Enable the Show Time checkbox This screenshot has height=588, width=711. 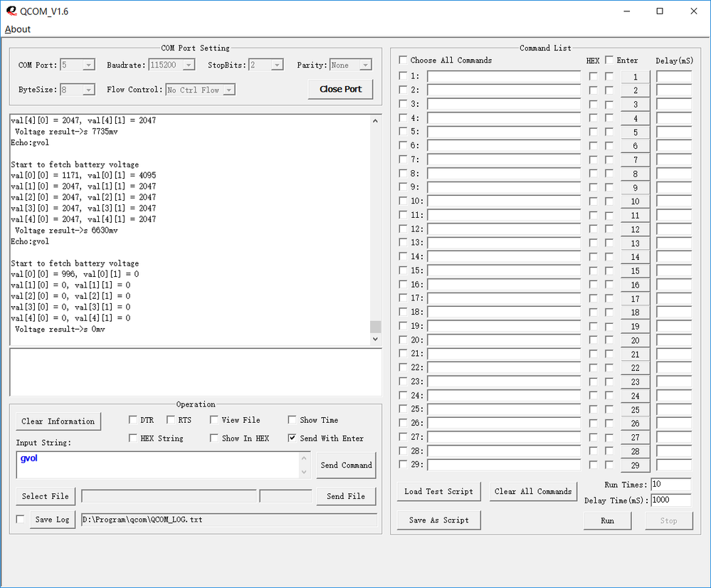tap(292, 420)
